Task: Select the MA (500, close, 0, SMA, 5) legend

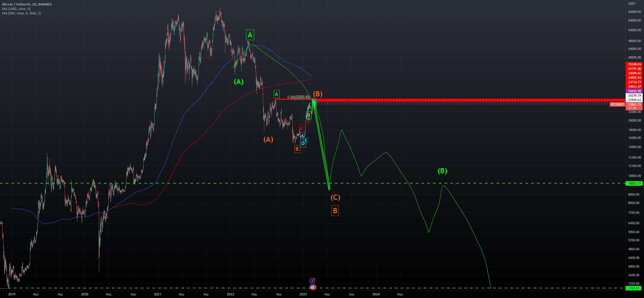Action: pos(22,13)
